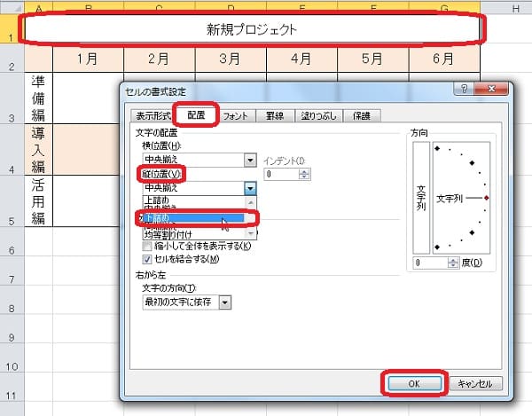Expand the 縦位置 dropdown arrow

[251, 188]
